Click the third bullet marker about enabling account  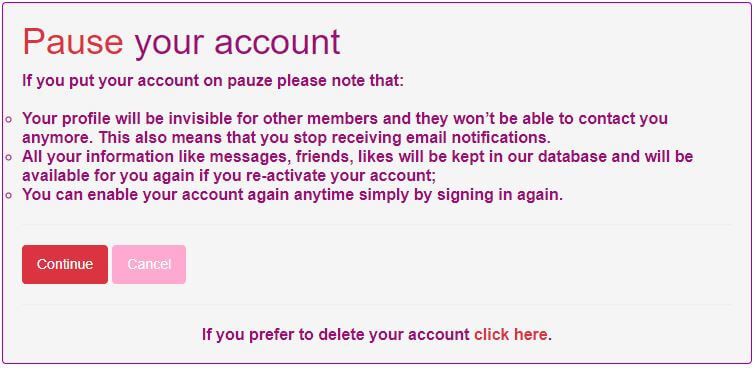pyautogui.click(x=9, y=196)
